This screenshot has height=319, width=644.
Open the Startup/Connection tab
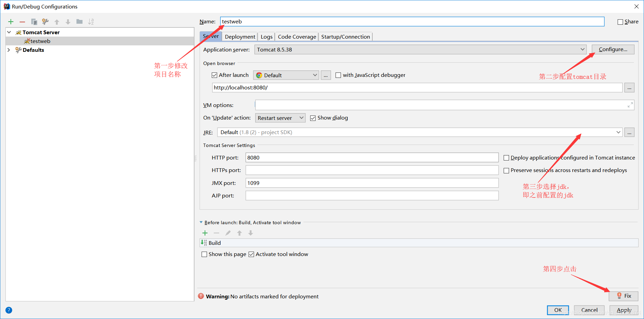tap(345, 37)
